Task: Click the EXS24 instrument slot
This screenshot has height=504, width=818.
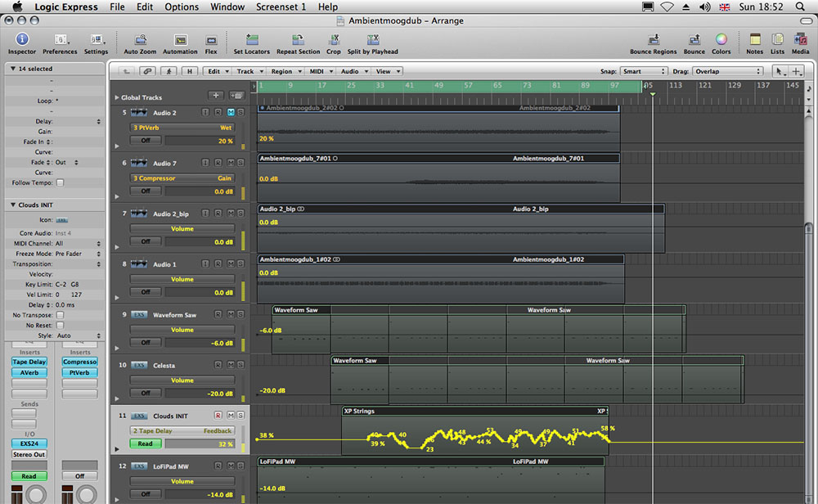Action: [x=29, y=443]
